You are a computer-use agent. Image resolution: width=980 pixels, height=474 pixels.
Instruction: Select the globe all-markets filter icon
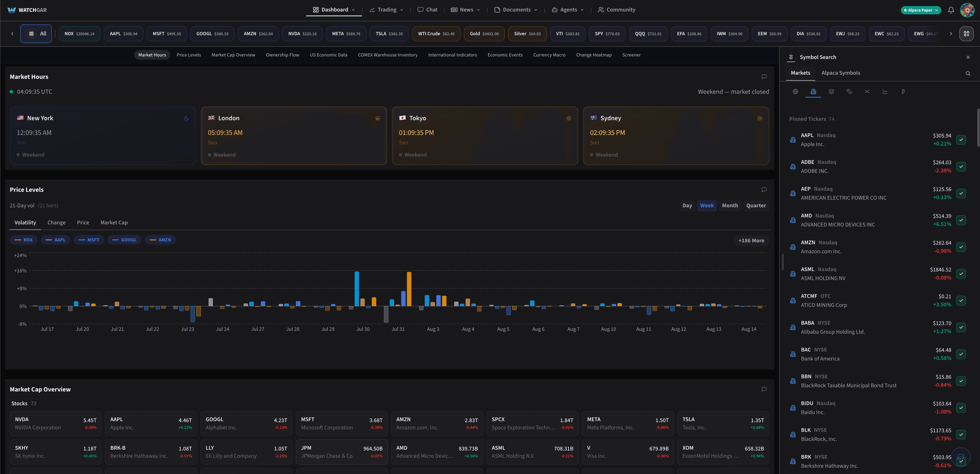pyautogui.click(x=795, y=92)
